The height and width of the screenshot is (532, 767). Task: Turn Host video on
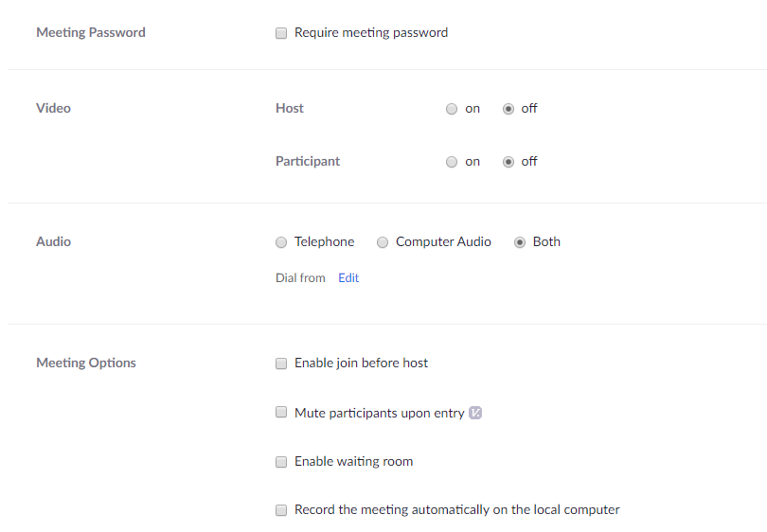click(x=452, y=109)
